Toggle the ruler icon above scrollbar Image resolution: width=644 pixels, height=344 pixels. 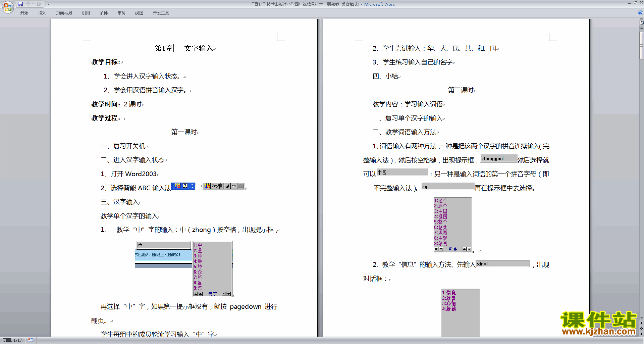641,23
